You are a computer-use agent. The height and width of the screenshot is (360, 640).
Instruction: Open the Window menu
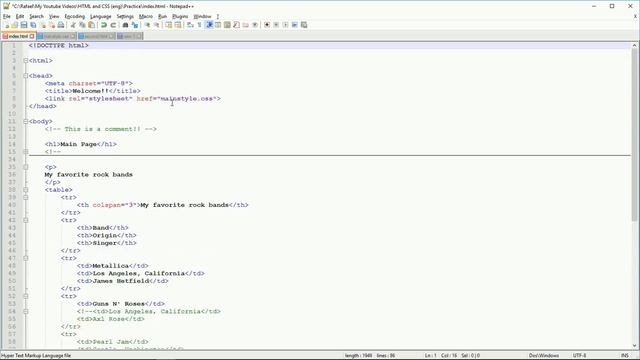[202, 16]
